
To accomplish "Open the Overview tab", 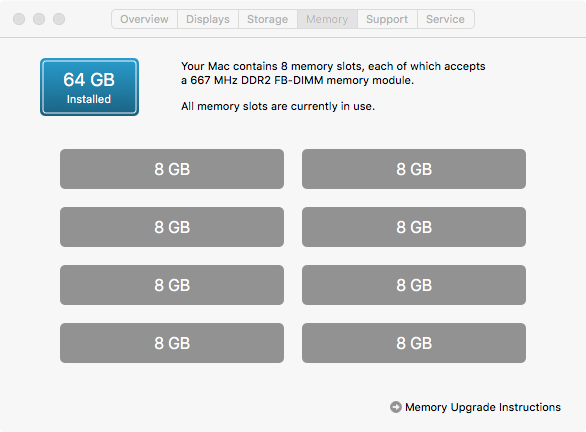I will pyautogui.click(x=144, y=19).
